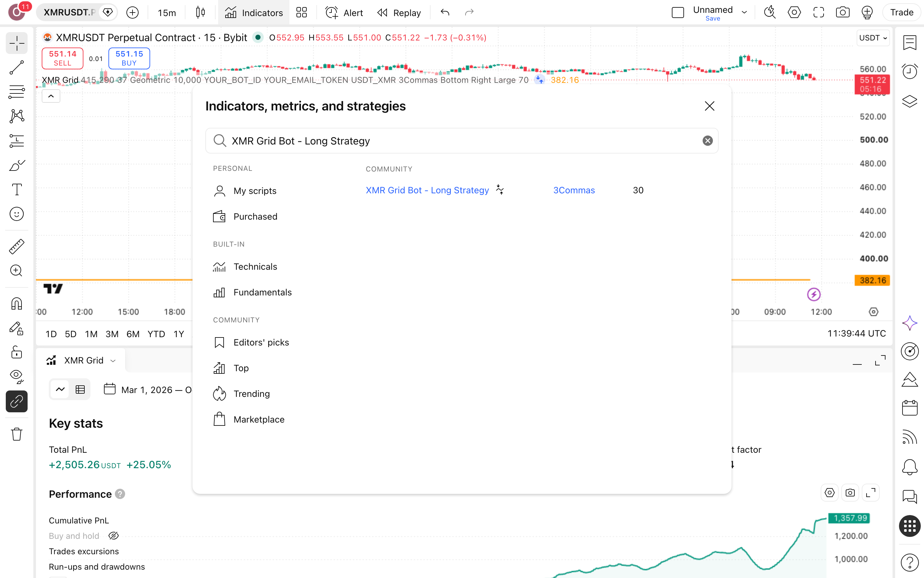This screenshot has width=924, height=578.
Task: Open the emoji icons tool
Action: [x=17, y=214]
